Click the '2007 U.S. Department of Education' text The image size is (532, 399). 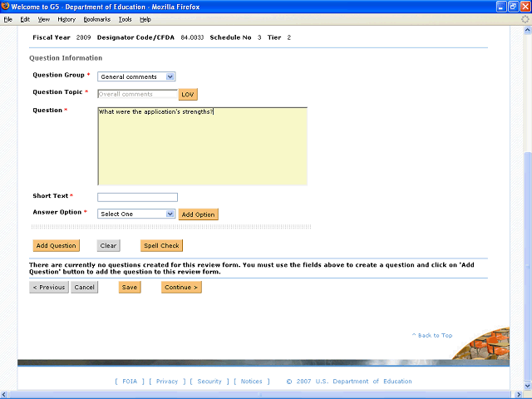click(354, 382)
